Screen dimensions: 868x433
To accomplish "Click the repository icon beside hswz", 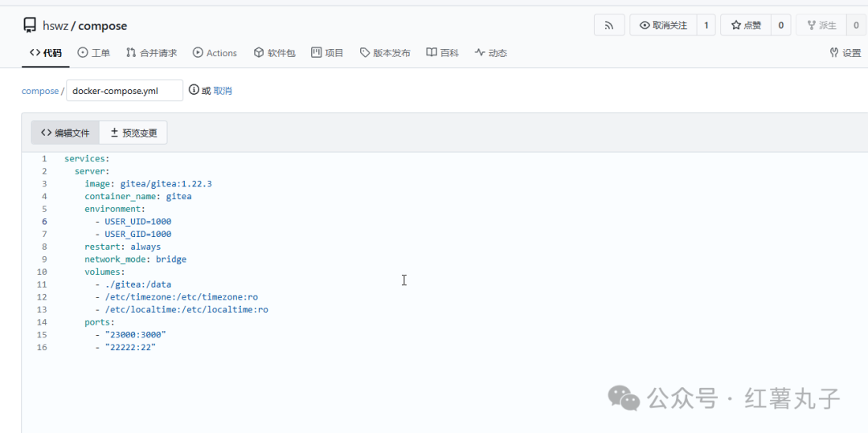I will [x=30, y=26].
